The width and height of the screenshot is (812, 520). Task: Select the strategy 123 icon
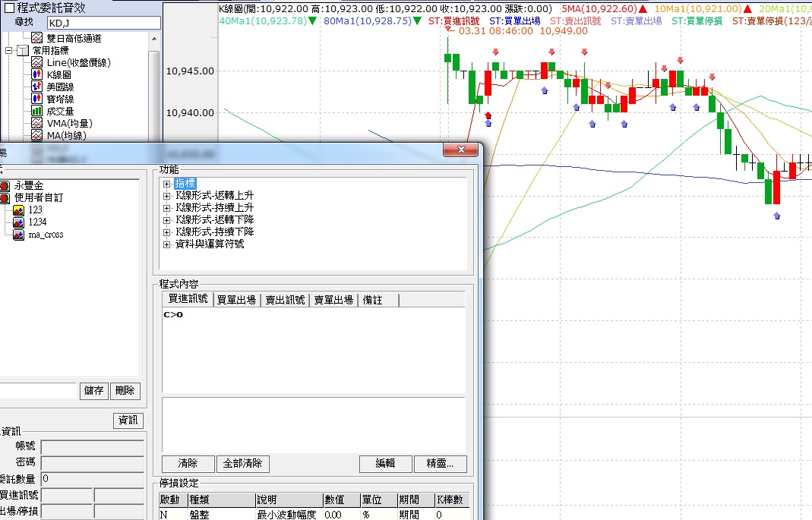18,210
